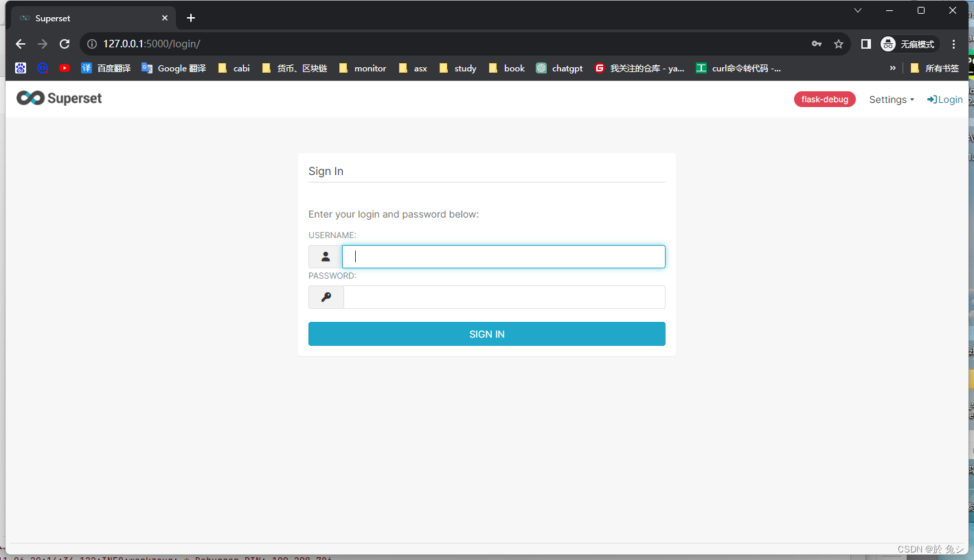Open 百度翻译 bookmark

point(106,68)
